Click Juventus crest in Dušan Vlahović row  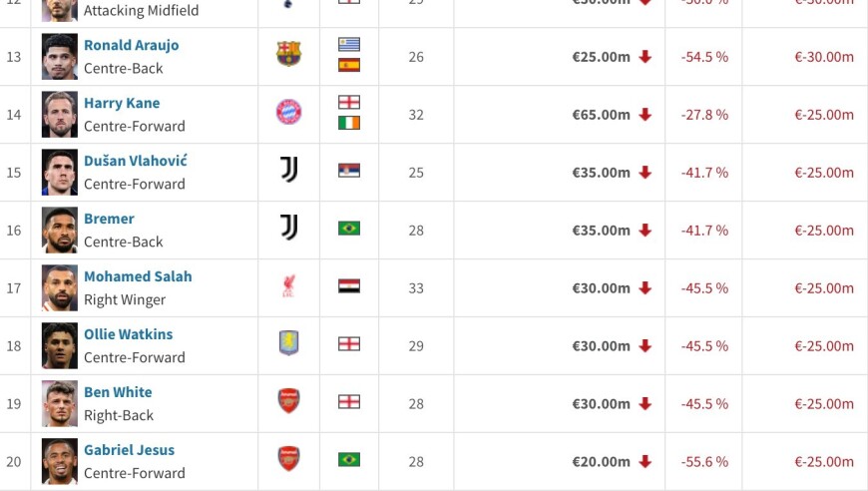(288, 171)
